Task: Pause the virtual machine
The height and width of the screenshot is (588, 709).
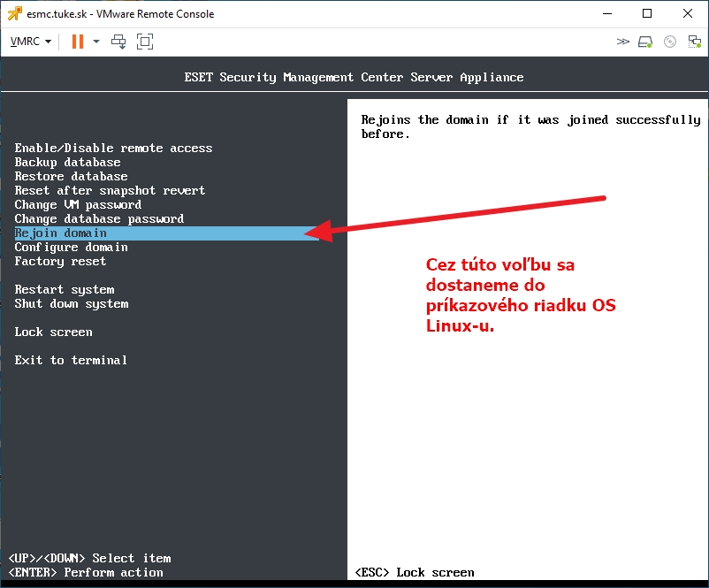Action: point(78,42)
